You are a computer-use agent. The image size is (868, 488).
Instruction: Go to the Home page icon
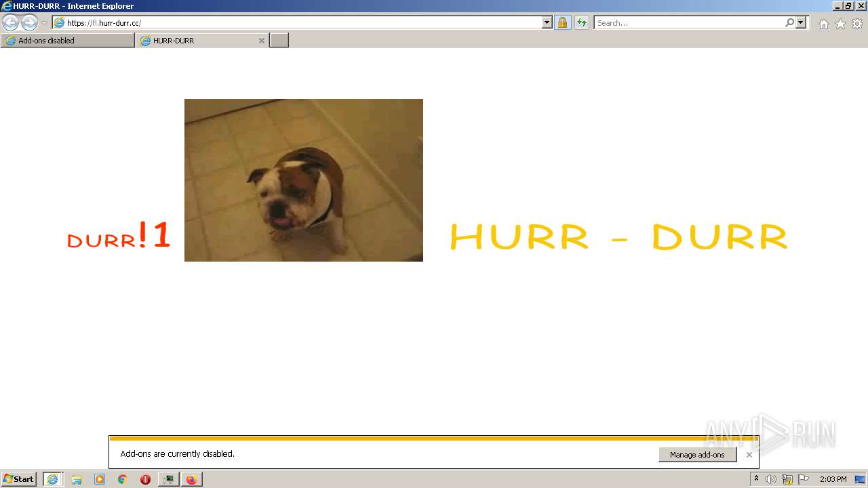(x=823, y=24)
